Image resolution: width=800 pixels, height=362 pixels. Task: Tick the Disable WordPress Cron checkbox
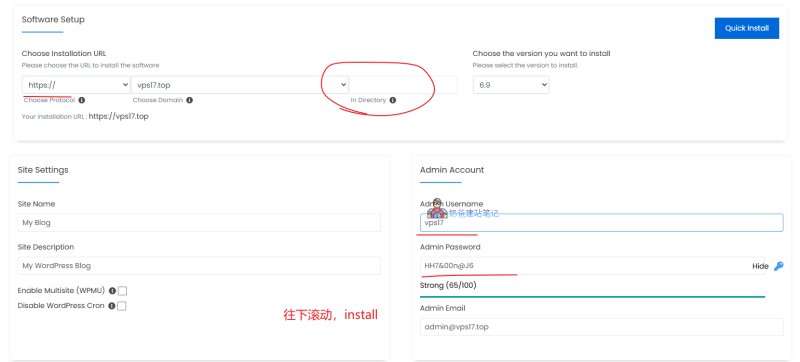[121, 306]
